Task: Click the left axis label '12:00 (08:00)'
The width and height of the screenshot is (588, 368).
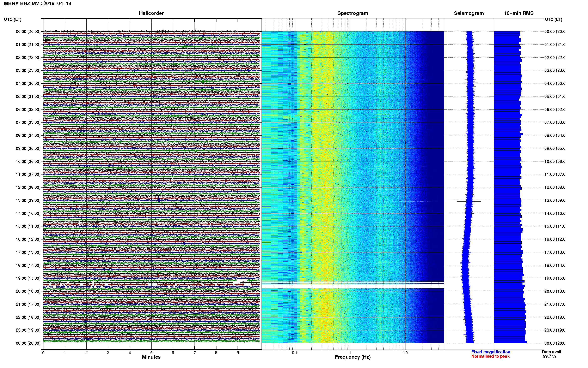Action: pos(28,187)
